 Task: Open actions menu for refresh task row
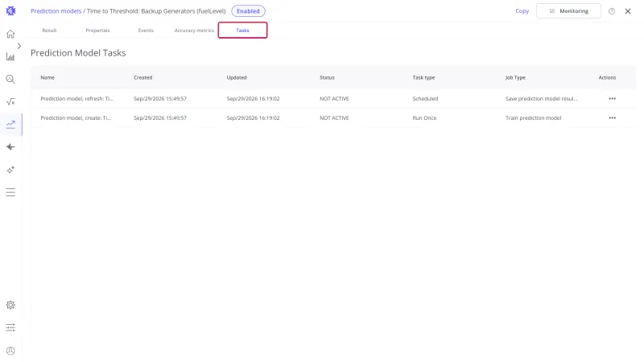pyautogui.click(x=612, y=98)
